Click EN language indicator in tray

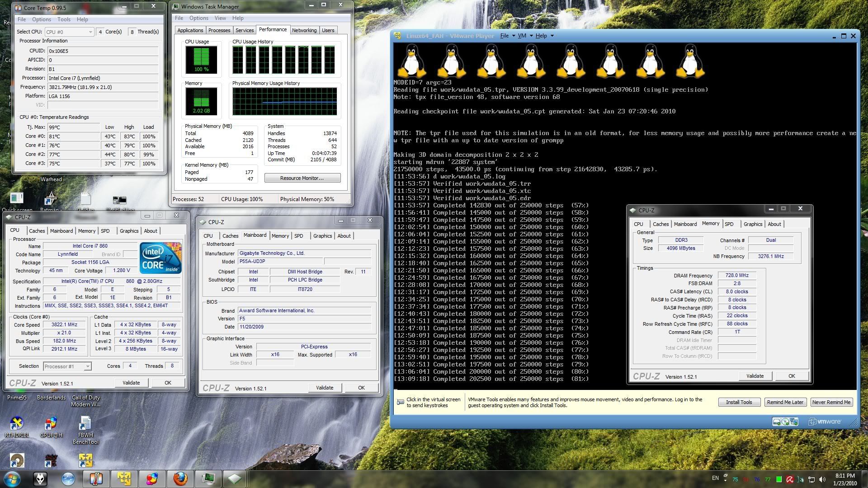(x=715, y=478)
